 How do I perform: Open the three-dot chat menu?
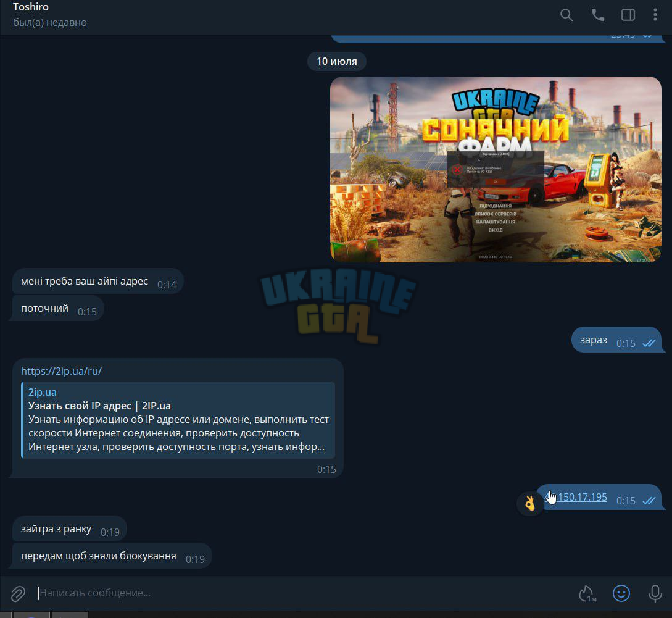coord(655,15)
